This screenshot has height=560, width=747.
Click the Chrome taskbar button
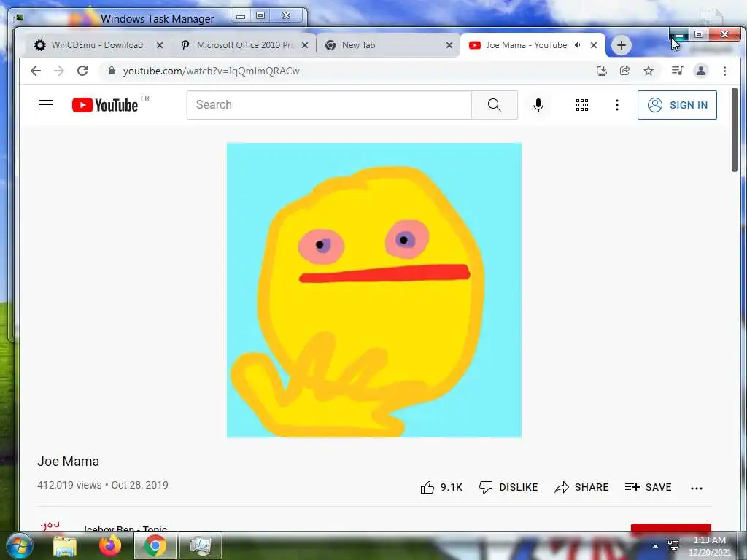[155, 545]
